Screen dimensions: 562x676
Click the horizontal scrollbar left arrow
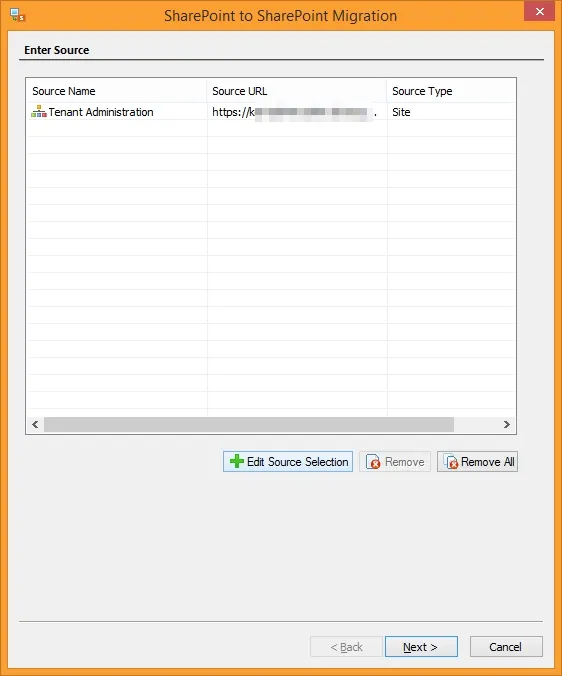(35, 425)
